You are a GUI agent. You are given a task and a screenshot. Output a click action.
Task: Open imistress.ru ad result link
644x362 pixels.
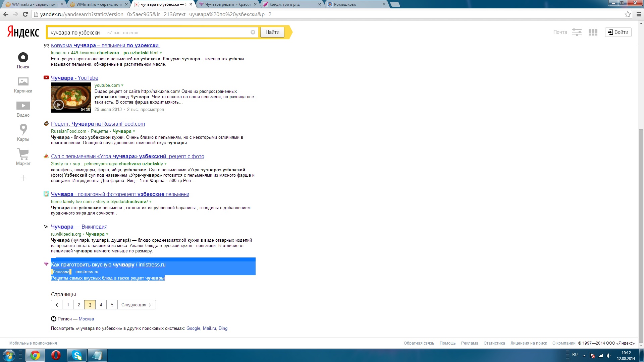pyautogui.click(x=108, y=264)
